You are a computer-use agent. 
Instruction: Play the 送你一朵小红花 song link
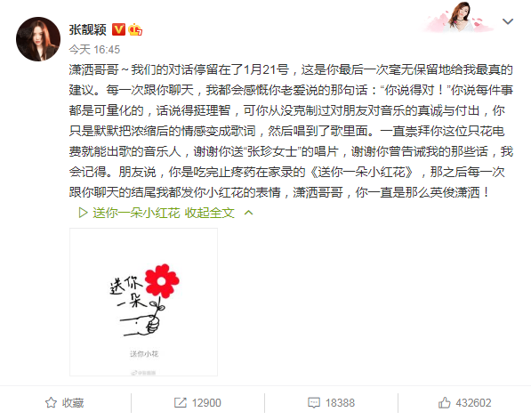(x=136, y=213)
